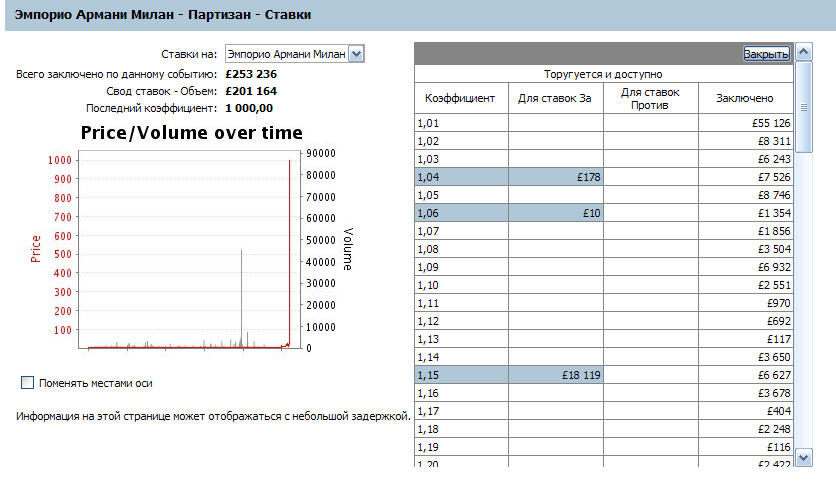Select the 1,14 coefficient cell

point(461,357)
